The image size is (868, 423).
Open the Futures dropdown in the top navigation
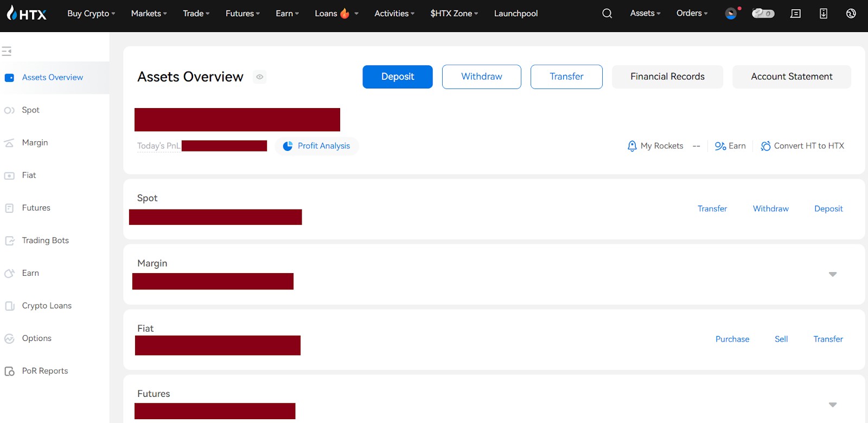[243, 14]
